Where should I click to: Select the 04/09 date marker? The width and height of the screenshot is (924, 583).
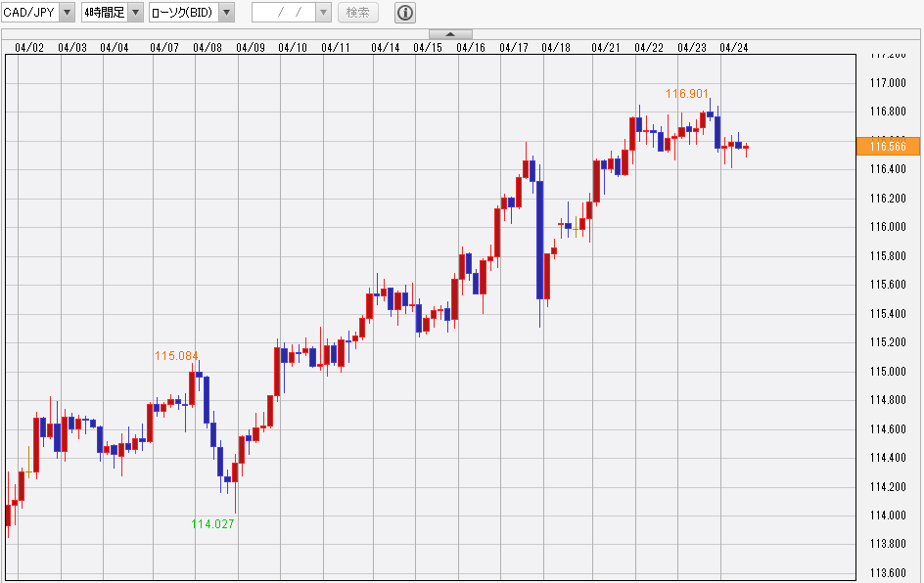point(251,47)
